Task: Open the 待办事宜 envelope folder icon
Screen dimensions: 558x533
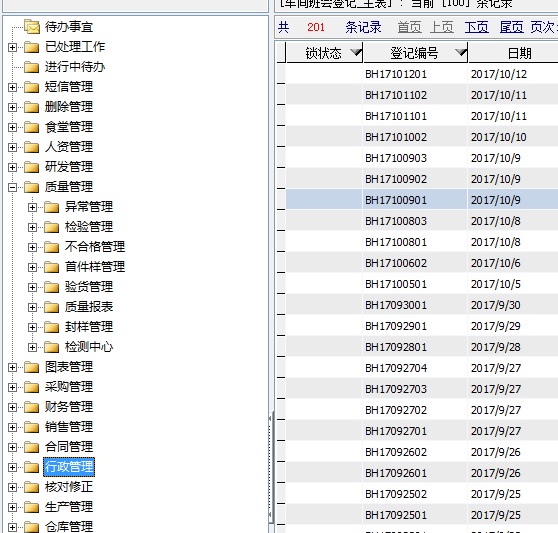Action: 32,27
